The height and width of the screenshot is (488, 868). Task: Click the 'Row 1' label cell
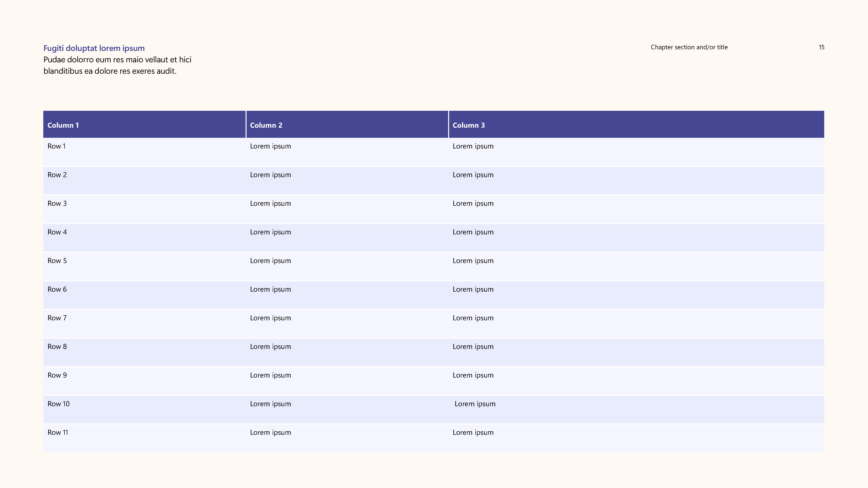click(x=144, y=152)
